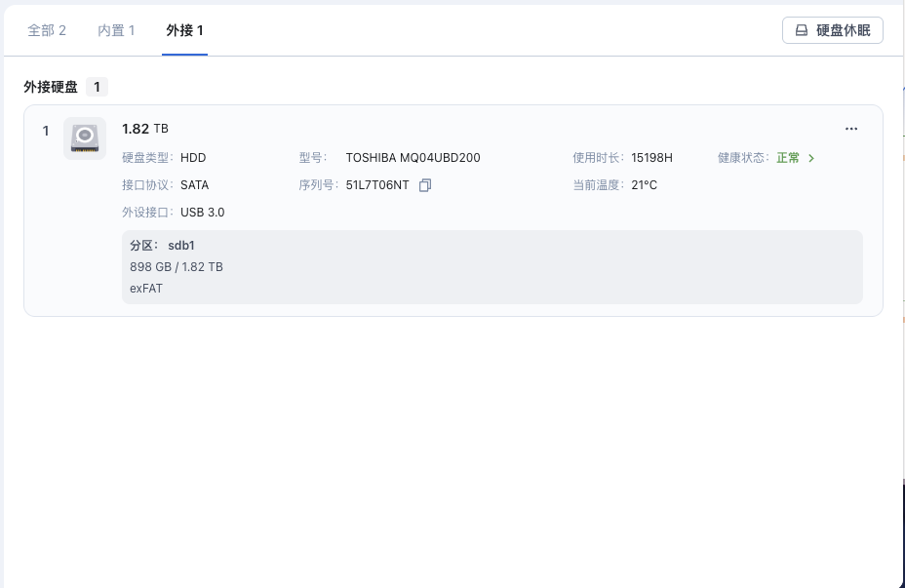Click the 使用时长 label

point(599,158)
